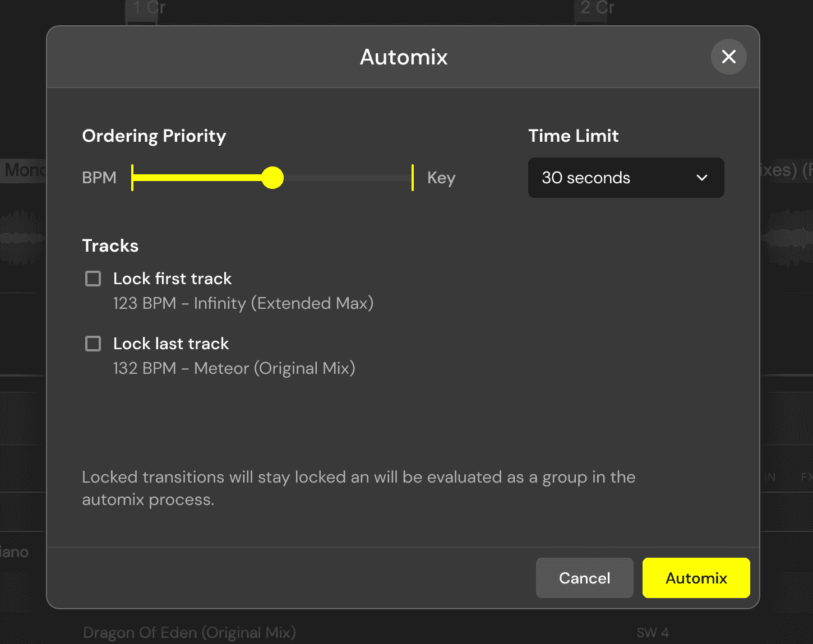
Task: Select the 132 BPM Meteor (Original Mix) text
Action: pyautogui.click(x=234, y=368)
